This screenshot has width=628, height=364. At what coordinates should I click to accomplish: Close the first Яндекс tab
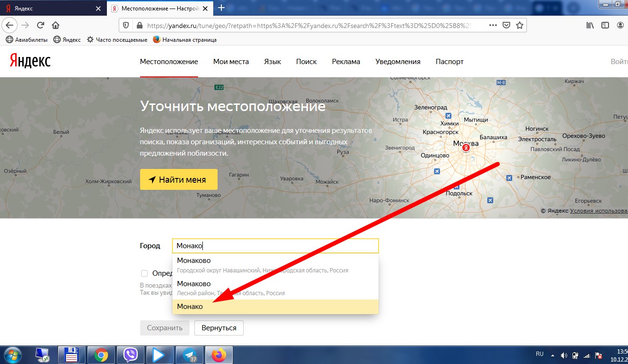98,9
